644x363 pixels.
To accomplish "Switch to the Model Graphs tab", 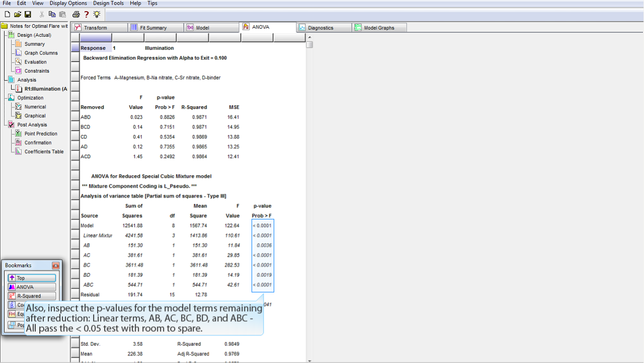I will pos(379,28).
